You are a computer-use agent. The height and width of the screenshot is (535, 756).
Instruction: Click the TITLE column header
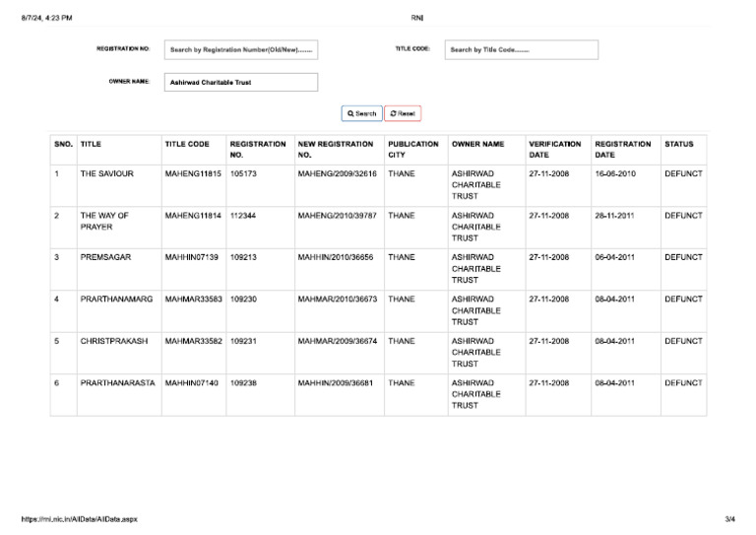pos(91,144)
